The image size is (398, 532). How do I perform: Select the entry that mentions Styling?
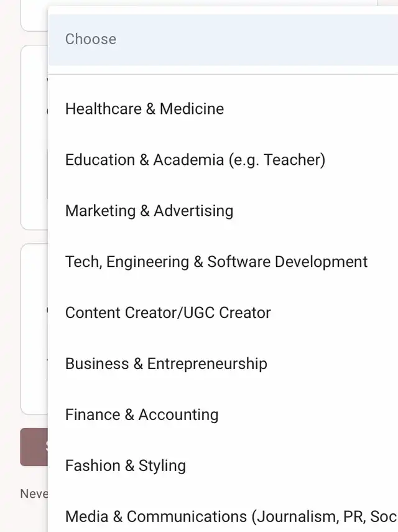(x=223, y=465)
